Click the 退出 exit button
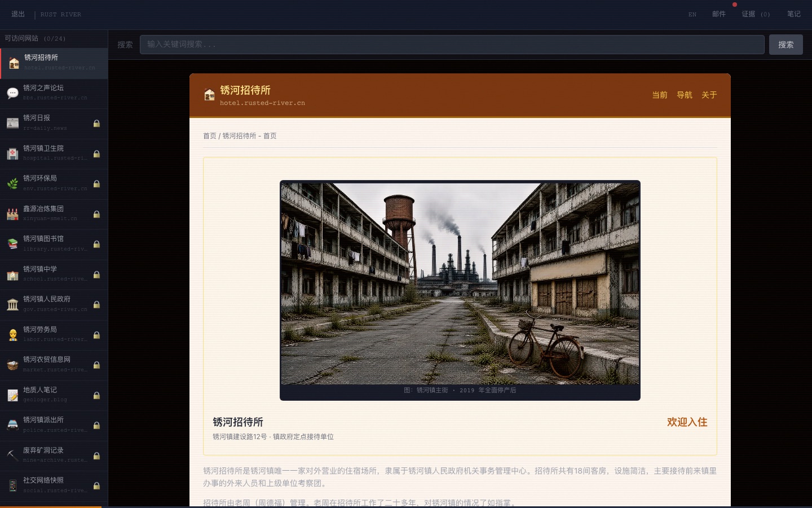 tap(18, 14)
